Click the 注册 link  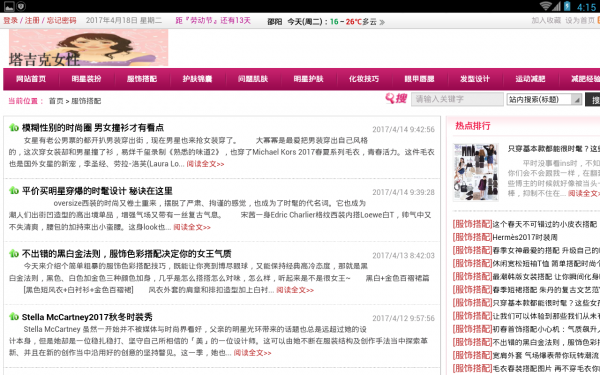32,21
